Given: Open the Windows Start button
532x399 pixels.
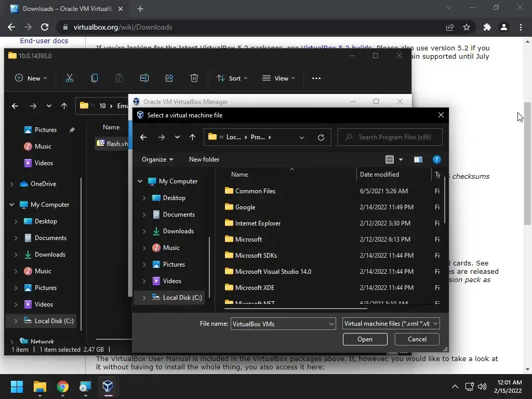Looking at the screenshot, I should pyautogui.click(x=17, y=387).
